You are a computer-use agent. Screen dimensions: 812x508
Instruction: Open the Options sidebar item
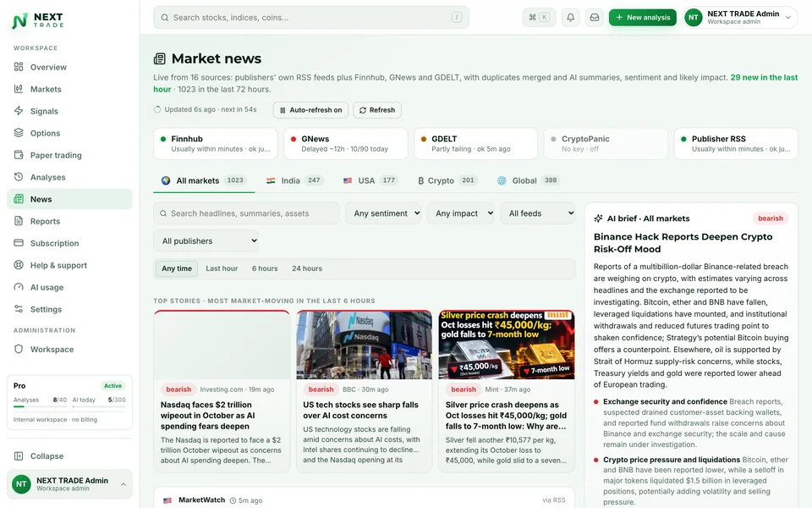[69, 133]
